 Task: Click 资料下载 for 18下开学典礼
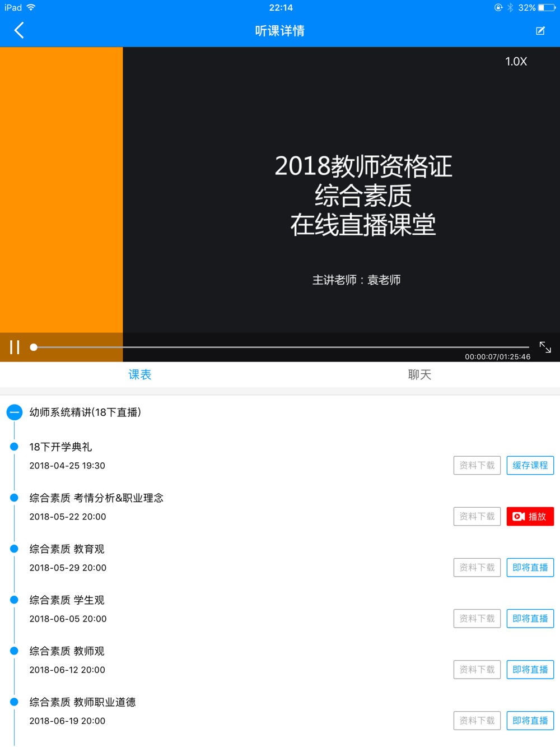[477, 466]
